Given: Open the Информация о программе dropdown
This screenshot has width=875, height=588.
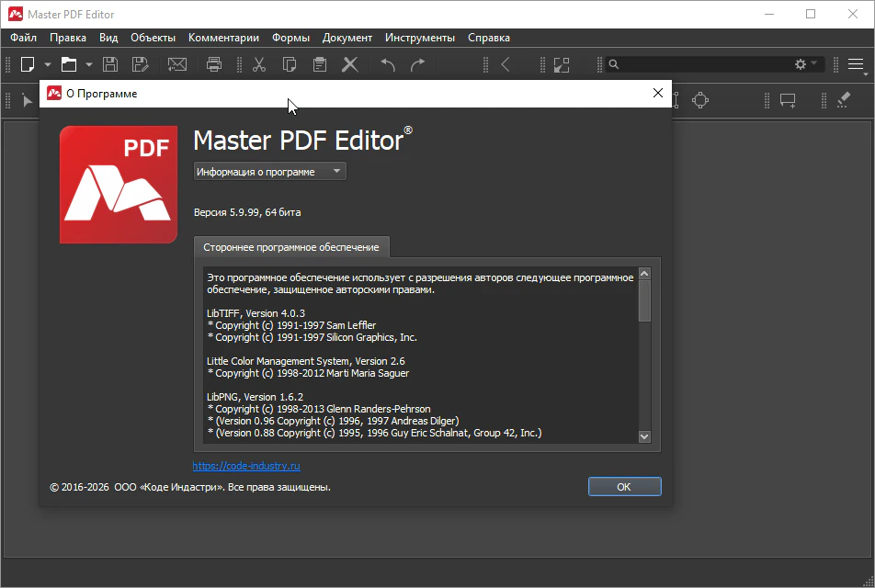Looking at the screenshot, I should coord(269,171).
